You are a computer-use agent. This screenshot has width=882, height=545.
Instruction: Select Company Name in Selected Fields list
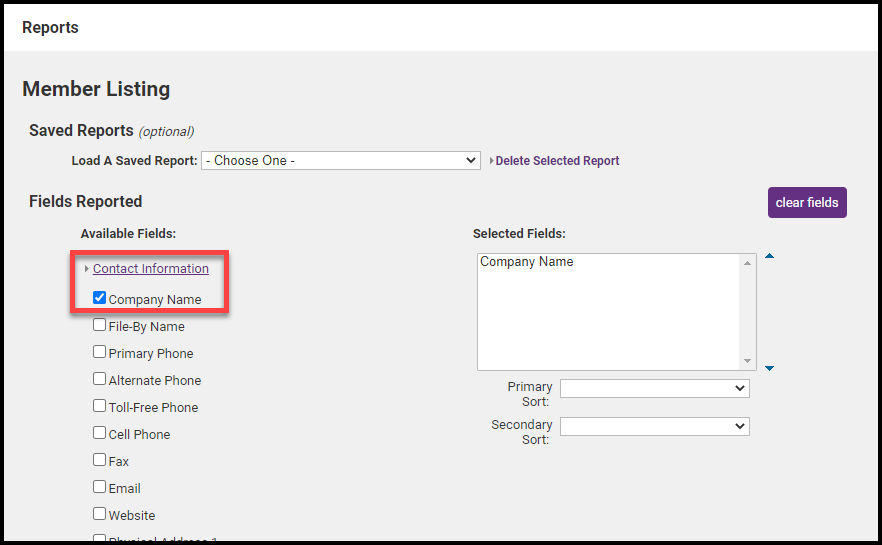(527, 262)
